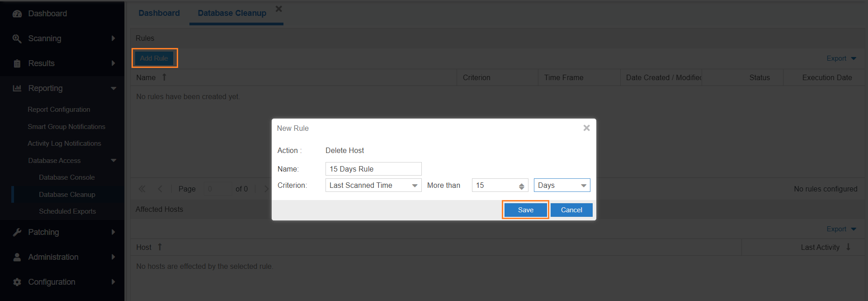This screenshot has height=301, width=868.
Task: Open Database Console in the sidebar
Action: pyautogui.click(x=67, y=177)
